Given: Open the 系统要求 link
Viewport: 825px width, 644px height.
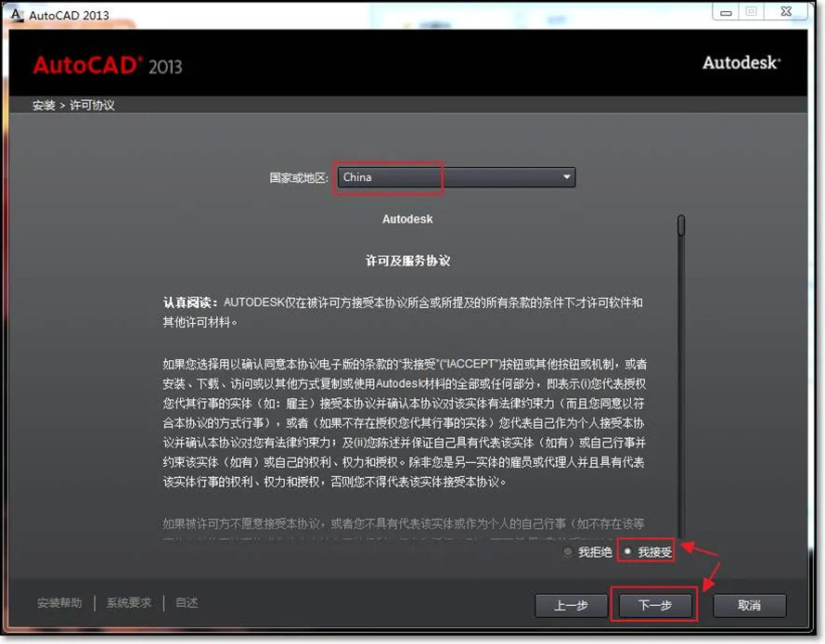Looking at the screenshot, I should (x=129, y=603).
